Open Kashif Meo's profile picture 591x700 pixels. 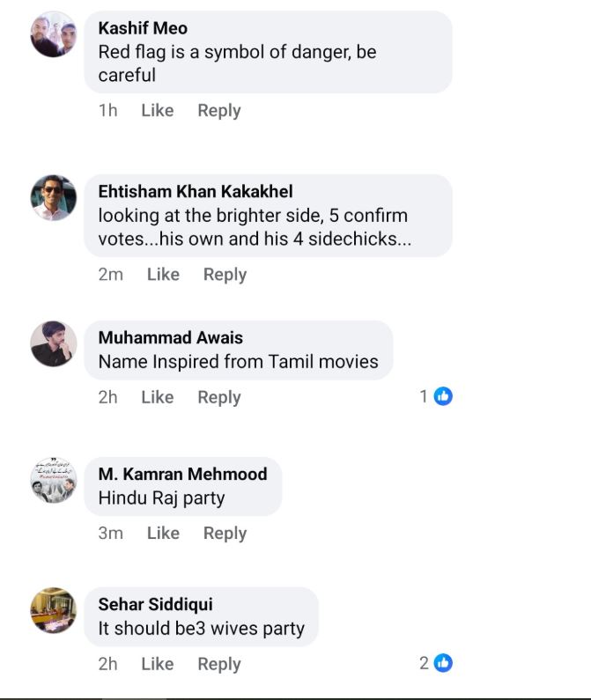click(54, 34)
